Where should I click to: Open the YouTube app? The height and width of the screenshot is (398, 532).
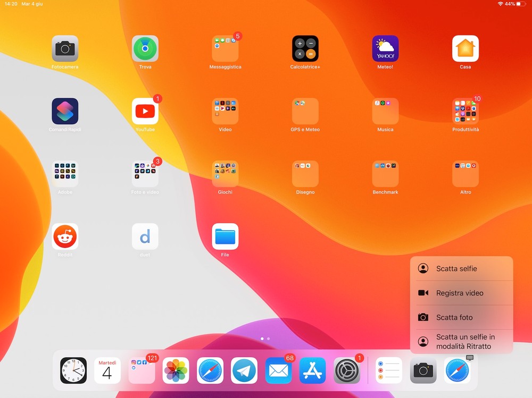145,111
